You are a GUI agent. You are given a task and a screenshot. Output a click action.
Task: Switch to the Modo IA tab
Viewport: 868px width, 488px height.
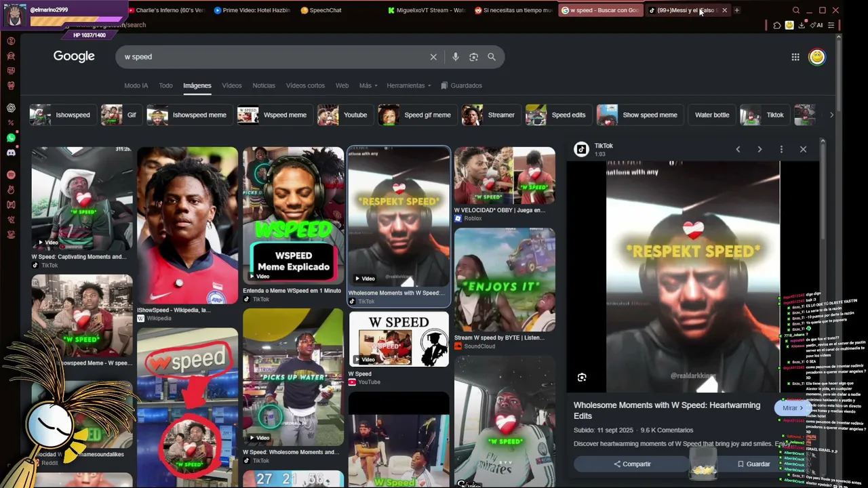click(x=136, y=85)
